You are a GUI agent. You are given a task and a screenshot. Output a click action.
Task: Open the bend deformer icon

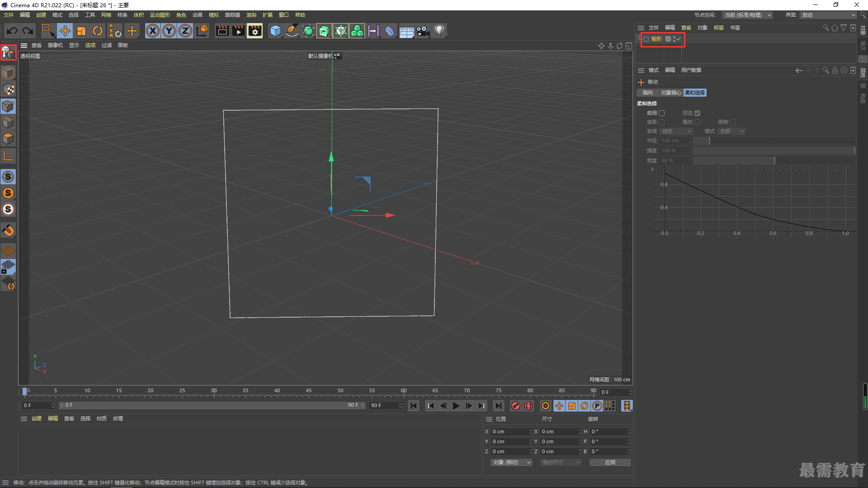tap(389, 31)
